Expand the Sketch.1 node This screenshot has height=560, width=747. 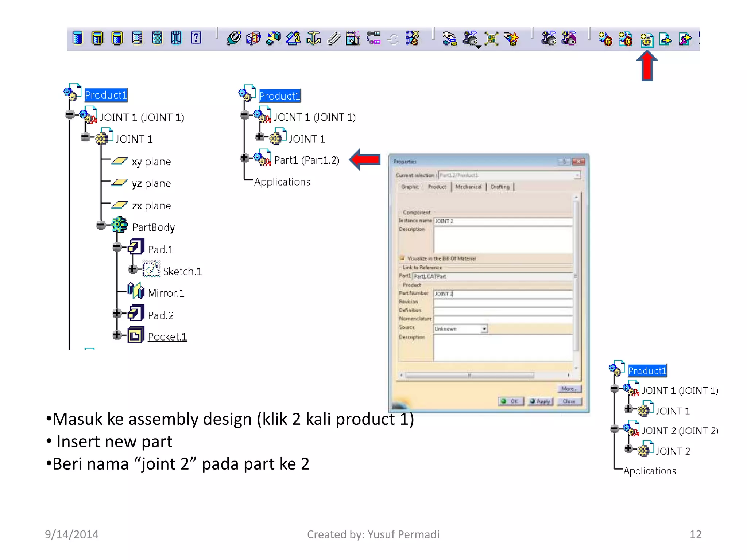[x=133, y=269]
